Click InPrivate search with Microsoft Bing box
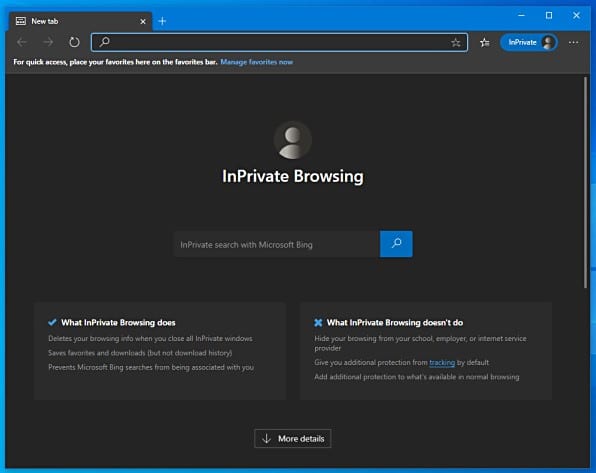Viewport: 596px width, 473px height. click(276, 244)
